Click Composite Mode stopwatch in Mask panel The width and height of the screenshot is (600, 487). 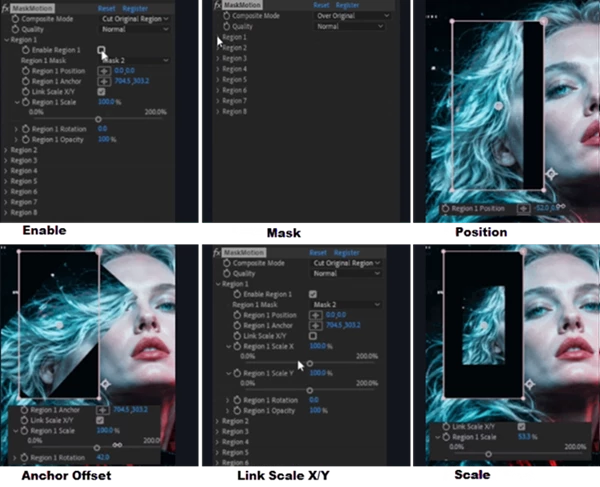pyautogui.click(x=227, y=16)
